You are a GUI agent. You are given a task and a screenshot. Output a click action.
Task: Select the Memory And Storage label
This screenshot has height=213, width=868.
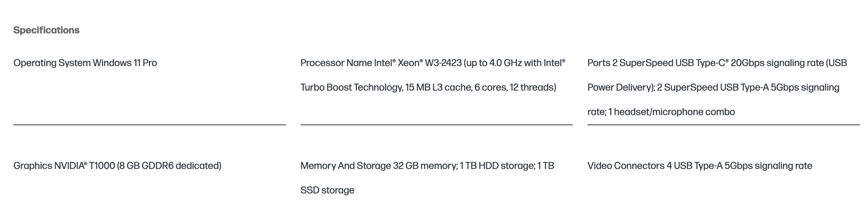click(x=346, y=166)
